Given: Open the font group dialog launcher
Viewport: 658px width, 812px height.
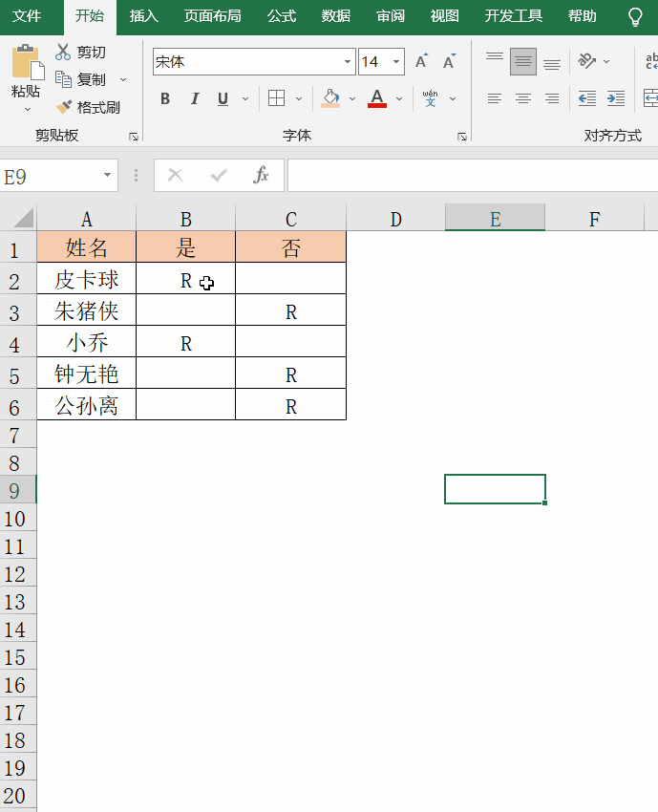Looking at the screenshot, I should click(x=462, y=137).
